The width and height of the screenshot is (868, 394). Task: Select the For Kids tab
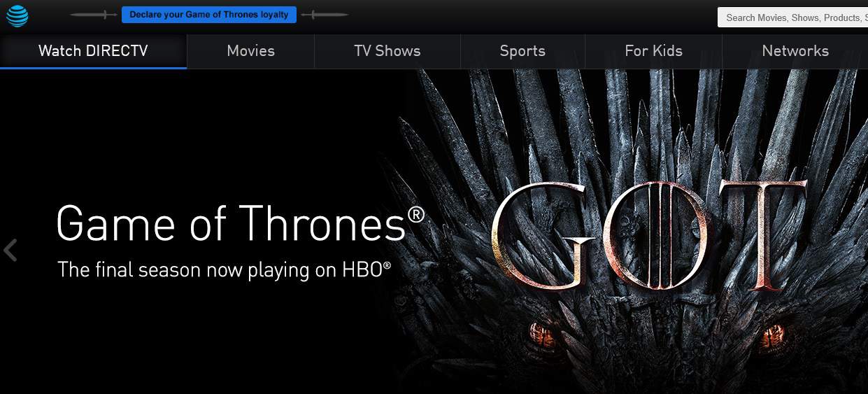pos(653,51)
